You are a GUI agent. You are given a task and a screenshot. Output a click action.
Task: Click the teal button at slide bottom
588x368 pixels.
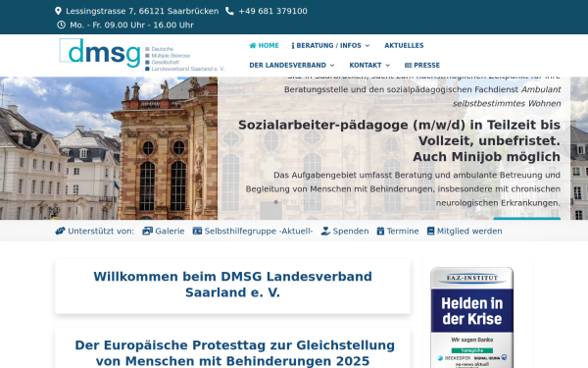tap(527, 218)
